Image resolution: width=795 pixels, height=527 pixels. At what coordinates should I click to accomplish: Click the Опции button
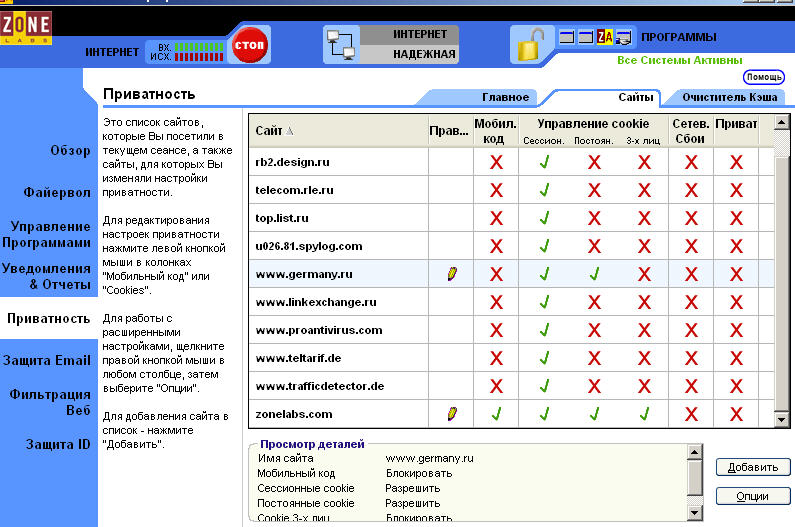coord(753,496)
